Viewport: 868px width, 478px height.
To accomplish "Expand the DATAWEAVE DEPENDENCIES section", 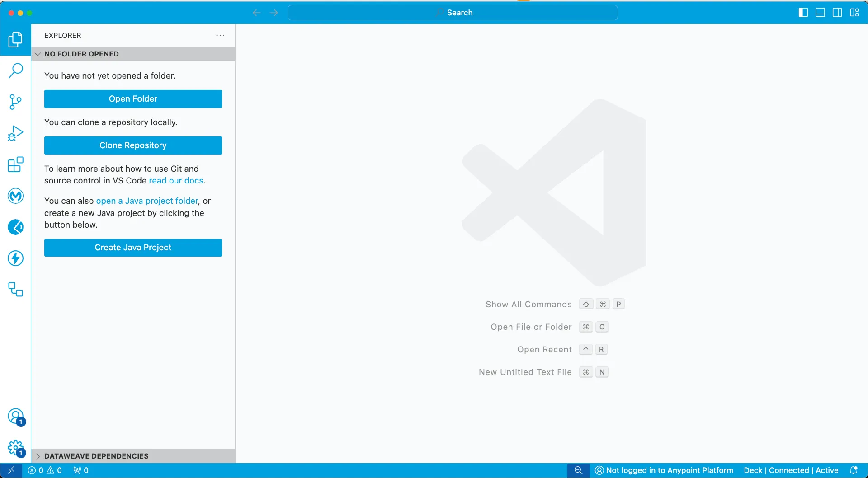I will (x=133, y=456).
